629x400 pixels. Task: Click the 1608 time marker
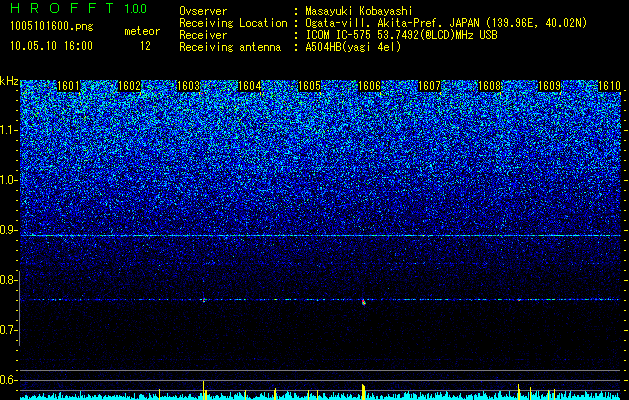490,86
